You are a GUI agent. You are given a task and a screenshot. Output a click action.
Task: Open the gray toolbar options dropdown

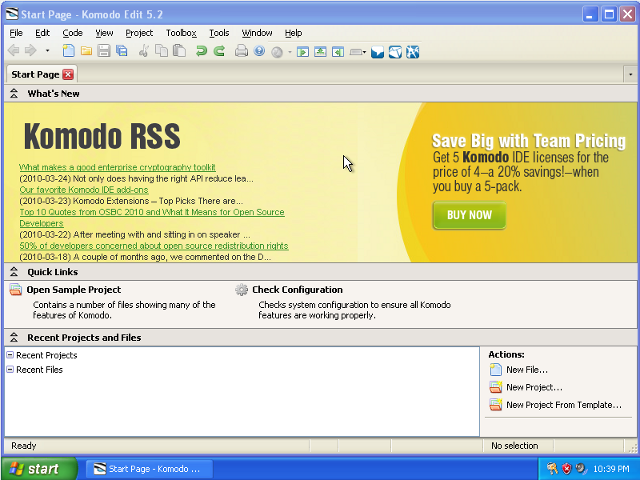[358, 52]
